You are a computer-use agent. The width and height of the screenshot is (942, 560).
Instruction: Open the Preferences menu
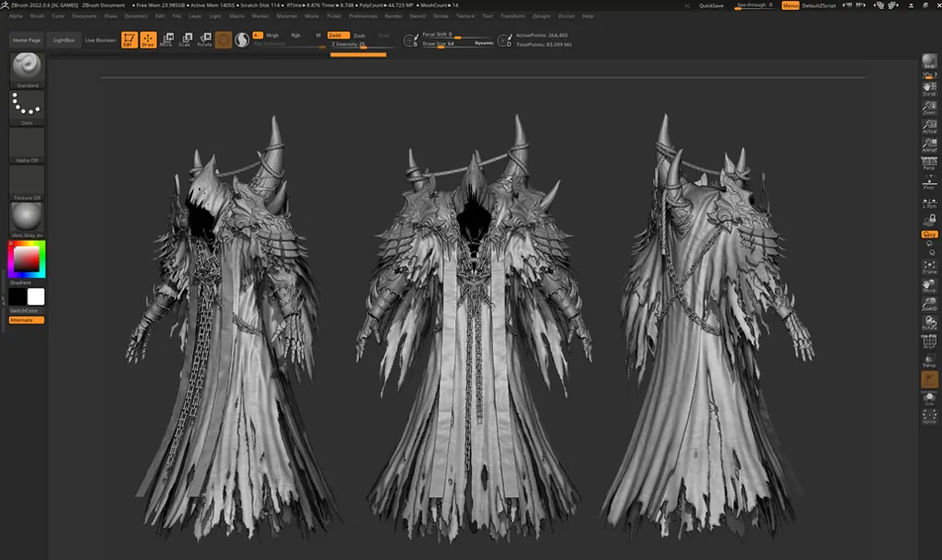[362, 17]
